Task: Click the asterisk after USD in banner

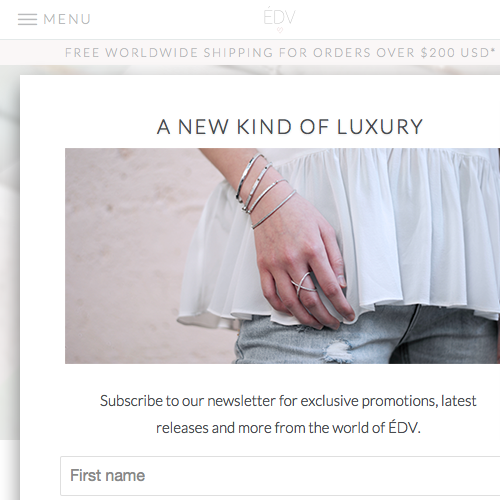Action: (x=493, y=50)
